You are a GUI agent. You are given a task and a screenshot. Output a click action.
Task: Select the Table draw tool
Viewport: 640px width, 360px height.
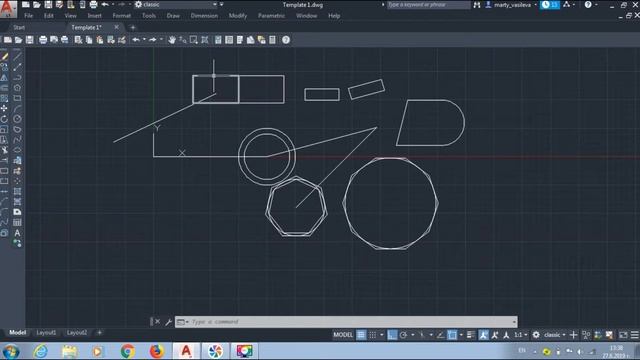(17, 222)
